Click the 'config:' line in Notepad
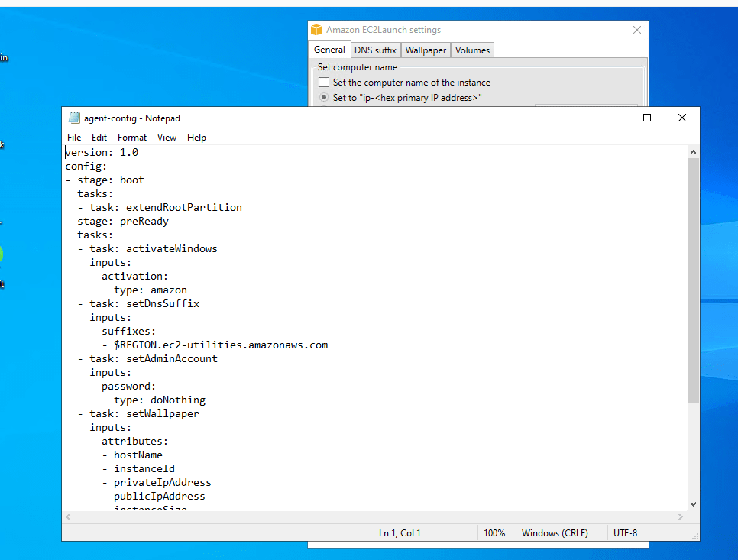Image resolution: width=738 pixels, height=560 pixels. click(86, 166)
